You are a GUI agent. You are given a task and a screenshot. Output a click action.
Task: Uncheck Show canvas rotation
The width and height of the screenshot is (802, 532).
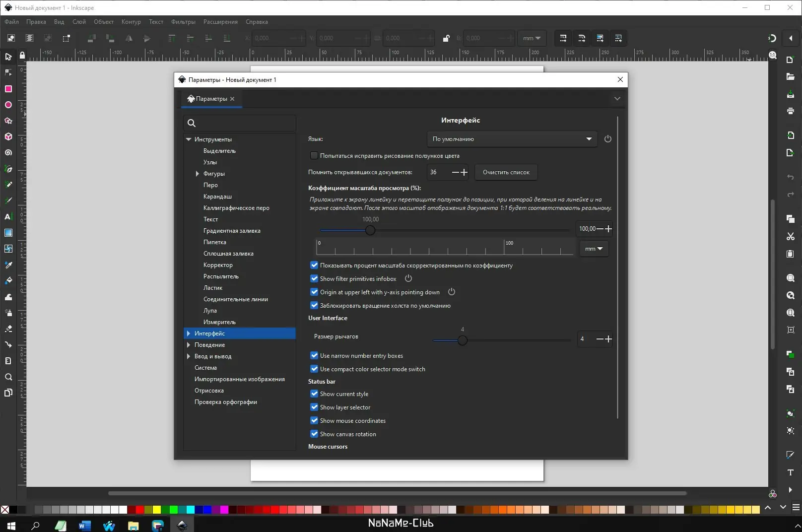314,434
